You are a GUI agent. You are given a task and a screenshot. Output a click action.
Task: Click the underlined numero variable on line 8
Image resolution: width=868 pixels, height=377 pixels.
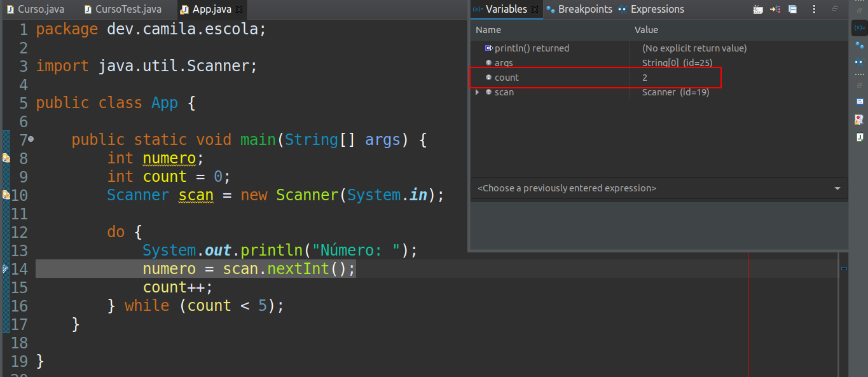pos(169,158)
